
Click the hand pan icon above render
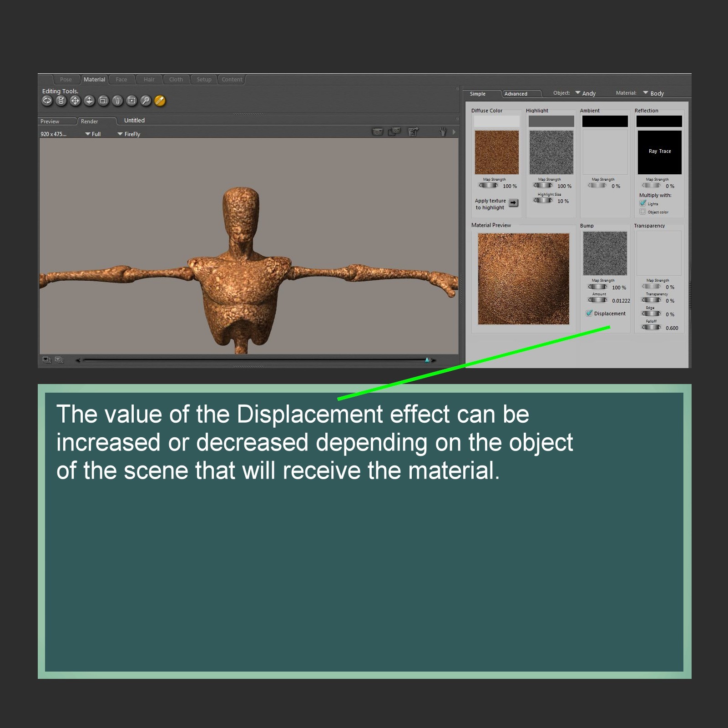(x=443, y=131)
